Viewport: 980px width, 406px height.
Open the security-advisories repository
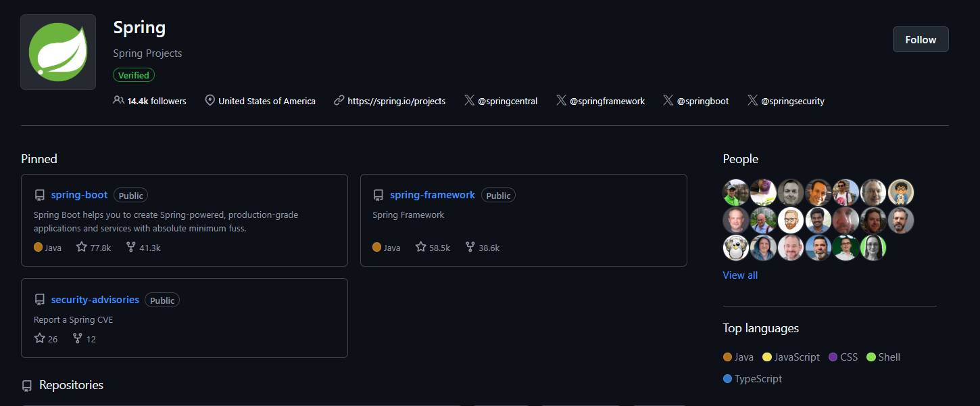tap(95, 300)
